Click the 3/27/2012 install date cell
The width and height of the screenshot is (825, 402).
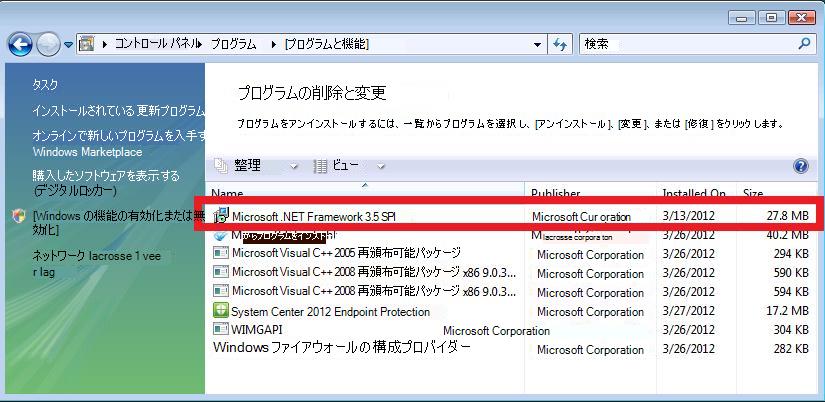pyautogui.click(x=689, y=311)
